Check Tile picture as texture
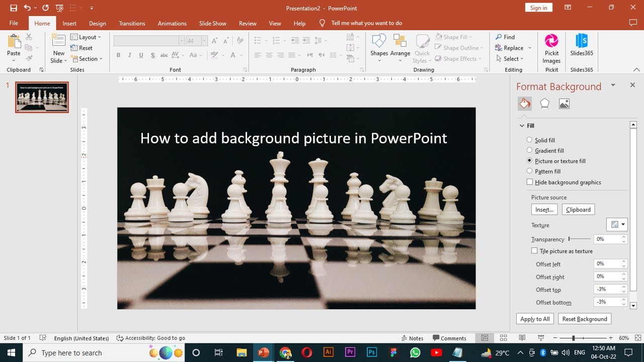This screenshot has width=644, height=362. 534,250
